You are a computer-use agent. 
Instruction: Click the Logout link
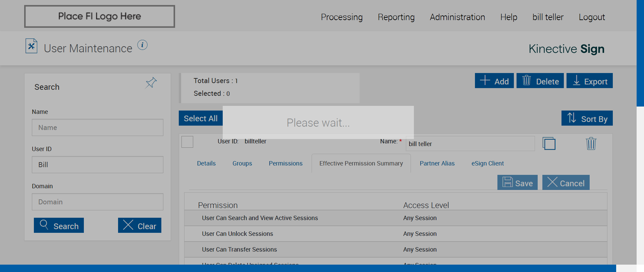[x=592, y=17]
